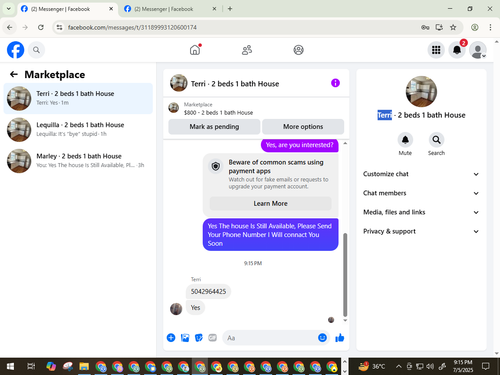This screenshot has height=375, width=500.
Task: Click the chat header listing thumbnail
Action: (x=179, y=83)
